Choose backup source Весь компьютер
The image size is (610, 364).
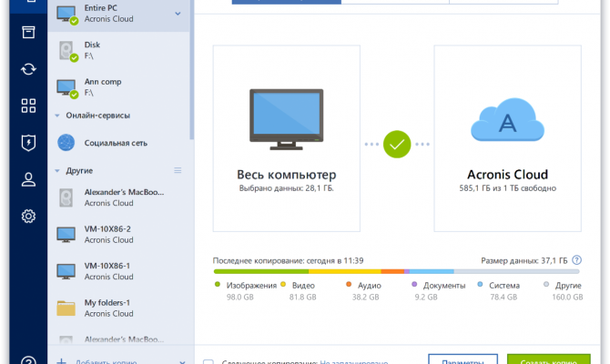point(286,138)
